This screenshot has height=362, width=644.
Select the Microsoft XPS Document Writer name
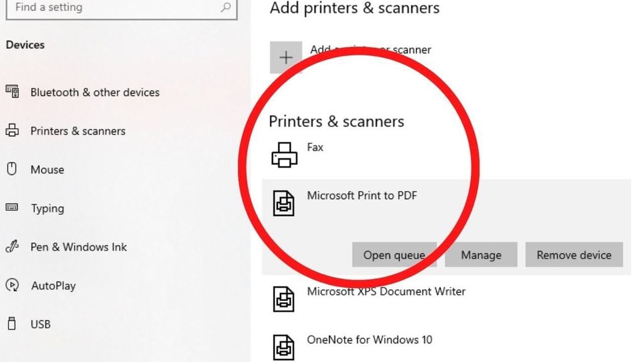coord(386,292)
